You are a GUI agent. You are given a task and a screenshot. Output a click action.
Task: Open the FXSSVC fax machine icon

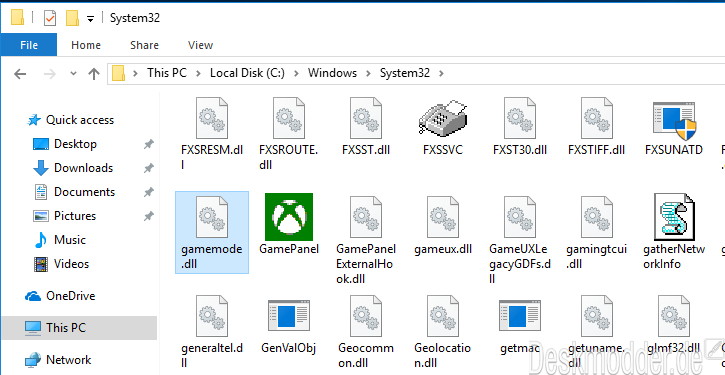(443, 118)
